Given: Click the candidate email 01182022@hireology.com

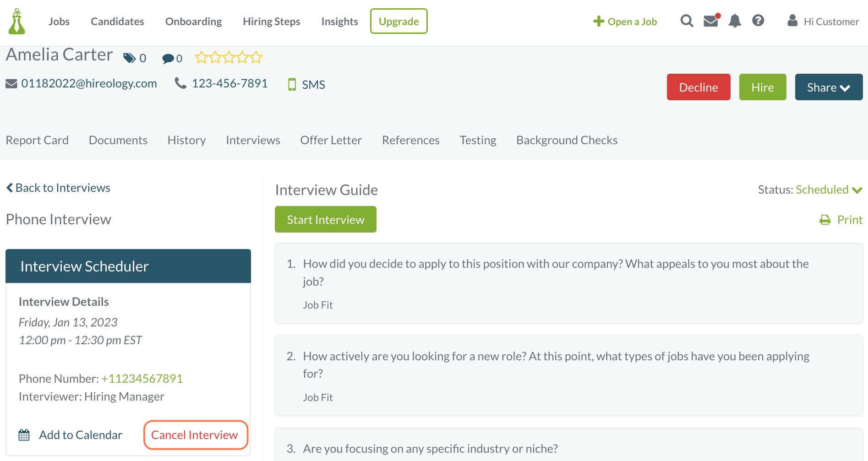Looking at the screenshot, I should click(89, 83).
